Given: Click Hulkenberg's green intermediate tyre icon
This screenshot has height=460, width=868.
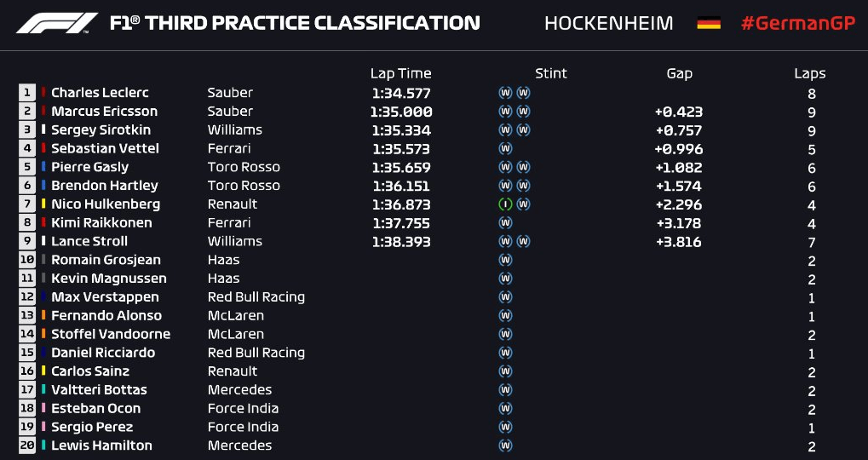Looking at the screenshot, I should pos(505,204).
